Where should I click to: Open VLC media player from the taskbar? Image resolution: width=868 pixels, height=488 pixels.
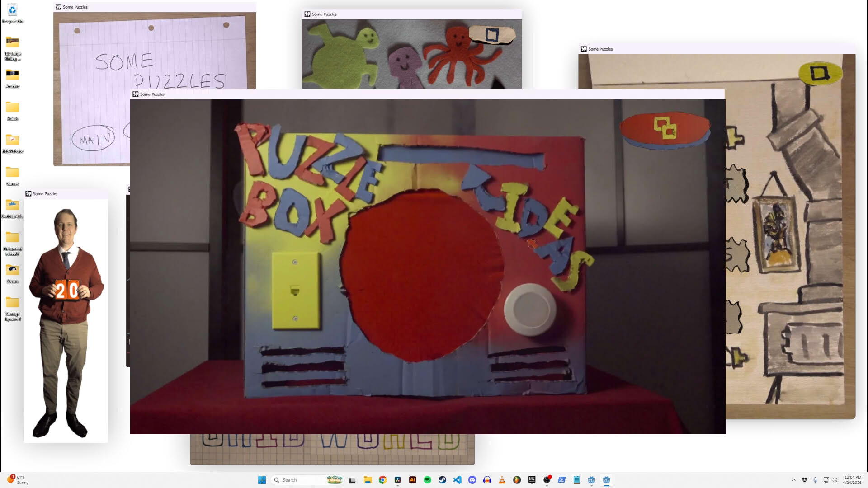tap(502, 480)
